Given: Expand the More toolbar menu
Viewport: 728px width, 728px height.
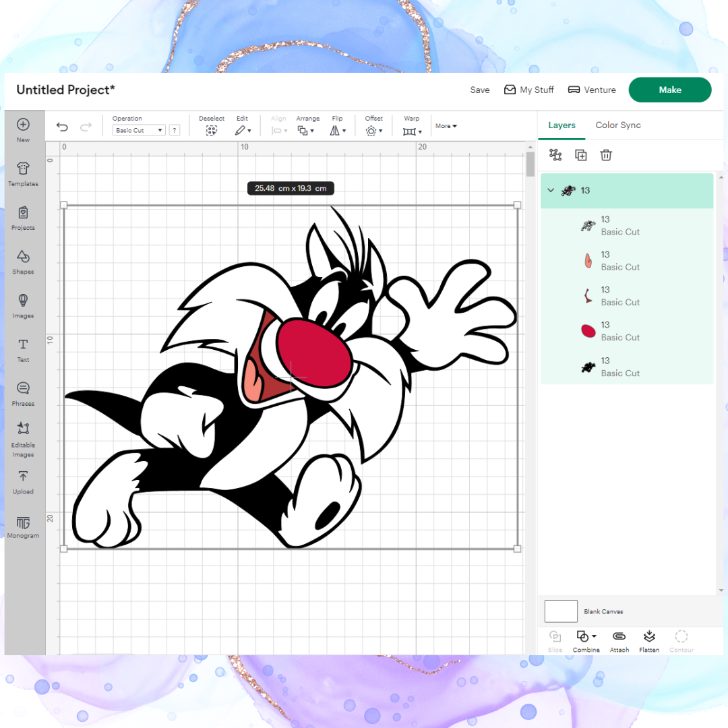Looking at the screenshot, I should click(x=446, y=126).
